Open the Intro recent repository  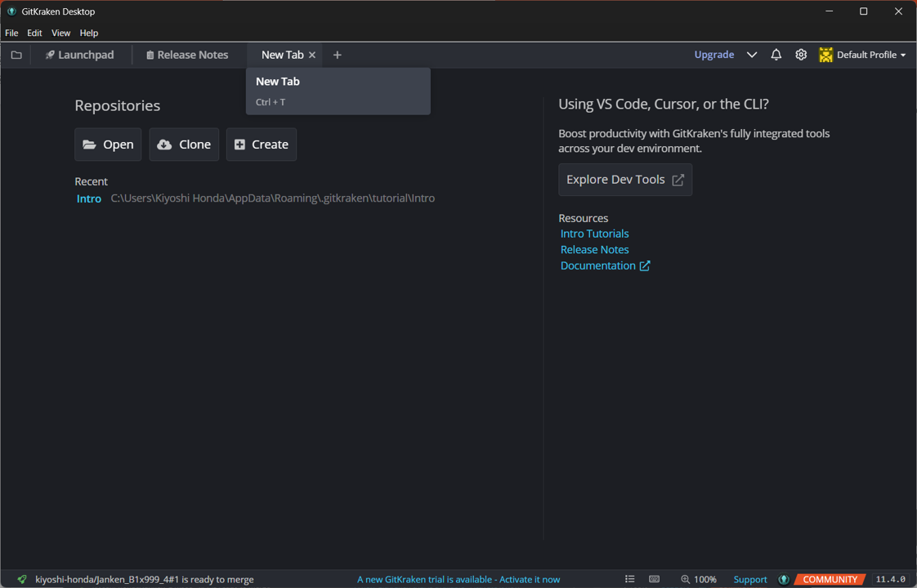[x=89, y=198]
